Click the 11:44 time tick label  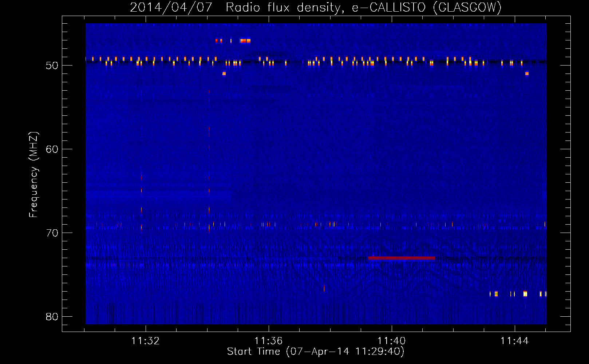tap(514, 341)
